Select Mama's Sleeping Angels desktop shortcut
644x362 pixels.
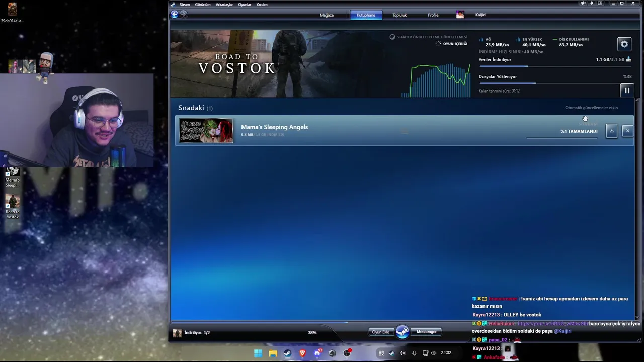(13, 177)
